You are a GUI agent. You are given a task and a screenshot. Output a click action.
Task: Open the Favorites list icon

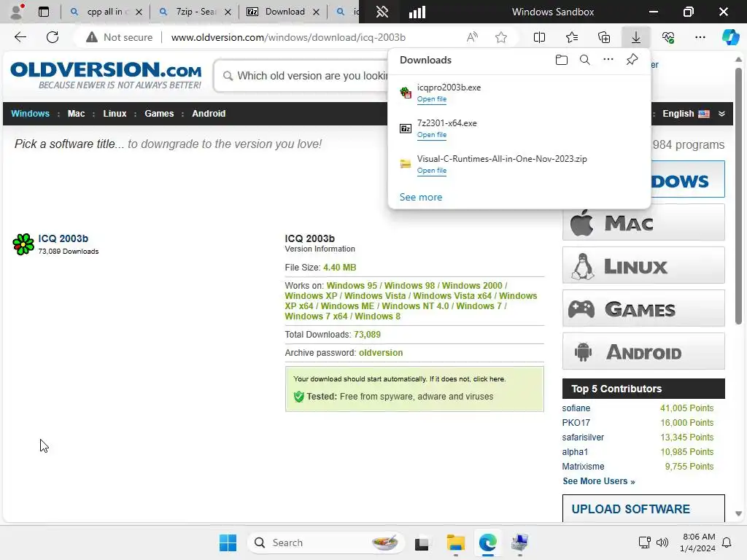(x=572, y=37)
